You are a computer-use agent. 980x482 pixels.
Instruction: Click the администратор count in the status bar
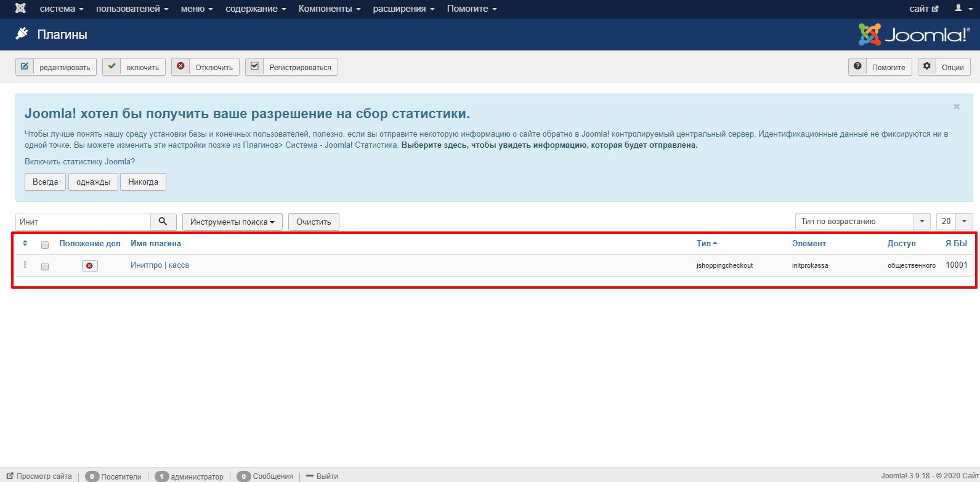click(189, 476)
